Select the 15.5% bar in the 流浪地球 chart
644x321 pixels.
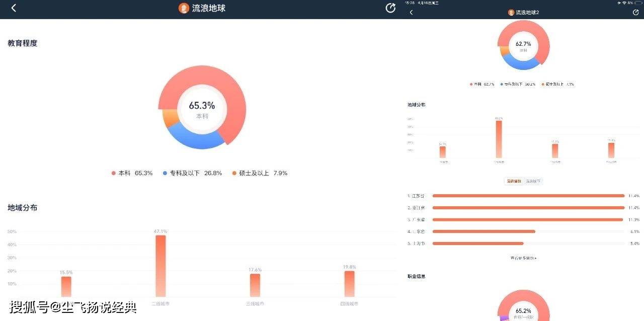click(x=66, y=287)
